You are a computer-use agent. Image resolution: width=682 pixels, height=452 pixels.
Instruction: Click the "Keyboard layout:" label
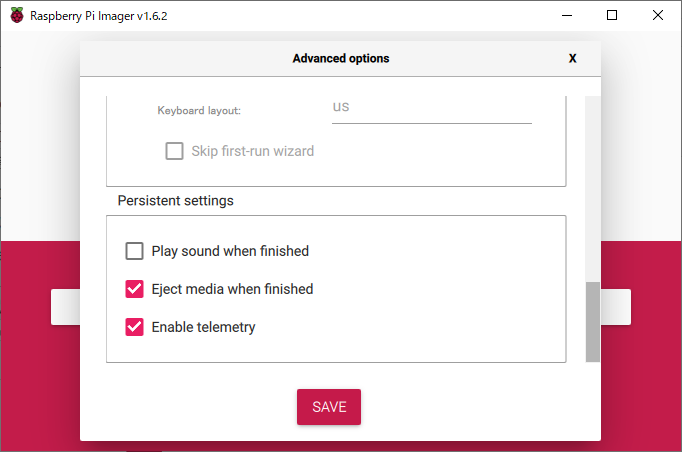coord(199,111)
